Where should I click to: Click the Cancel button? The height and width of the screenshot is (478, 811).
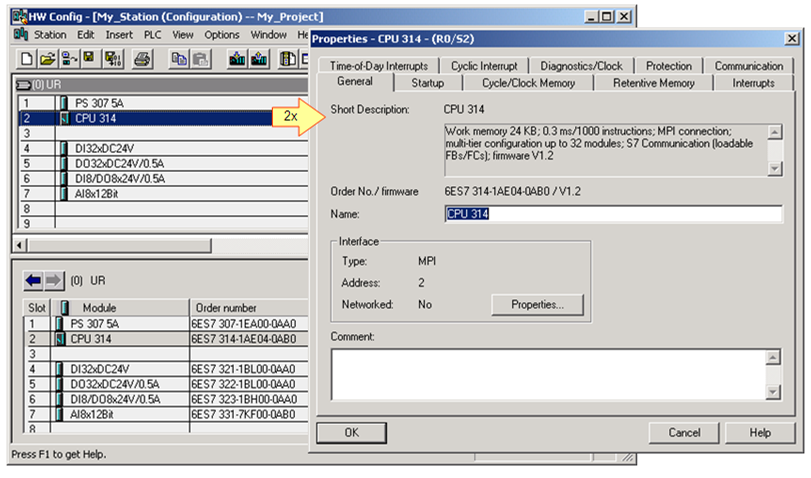(x=684, y=432)
